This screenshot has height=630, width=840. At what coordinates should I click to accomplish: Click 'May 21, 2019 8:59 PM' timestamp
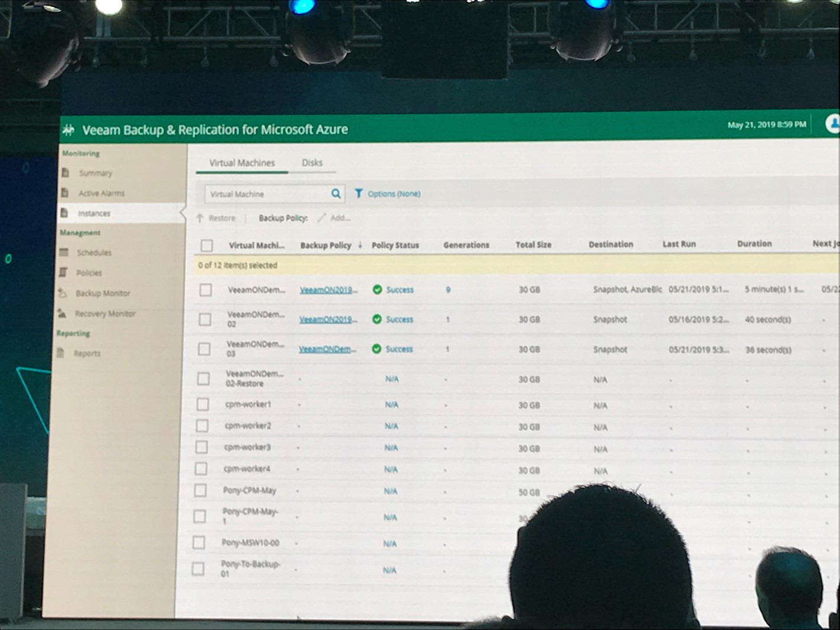[767, 125]
